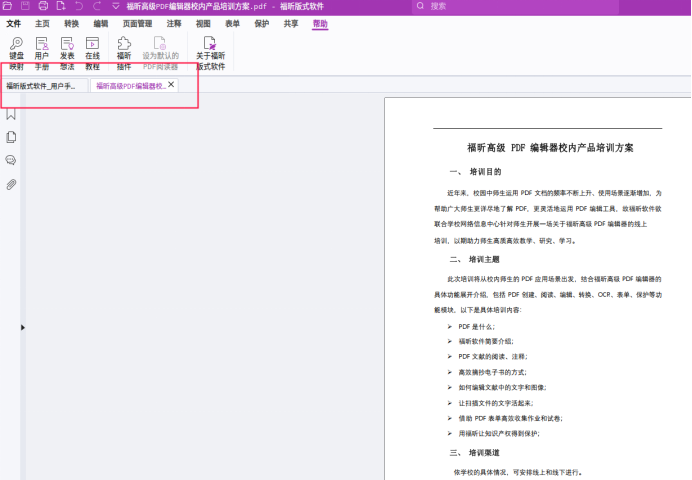Click the bullet item 让扫描文件的文字活起来
This screenshot has height=480, width=692.
point(496,403)
